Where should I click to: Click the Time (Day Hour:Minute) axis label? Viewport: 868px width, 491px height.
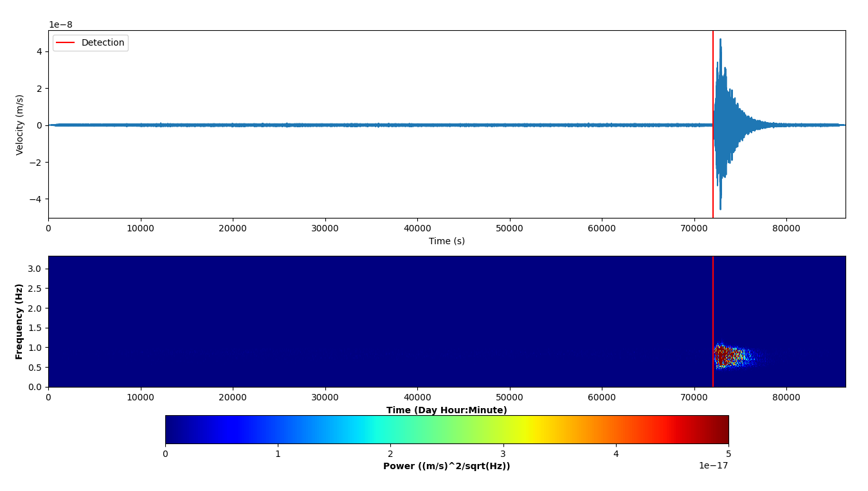click(x=446, y=410)
